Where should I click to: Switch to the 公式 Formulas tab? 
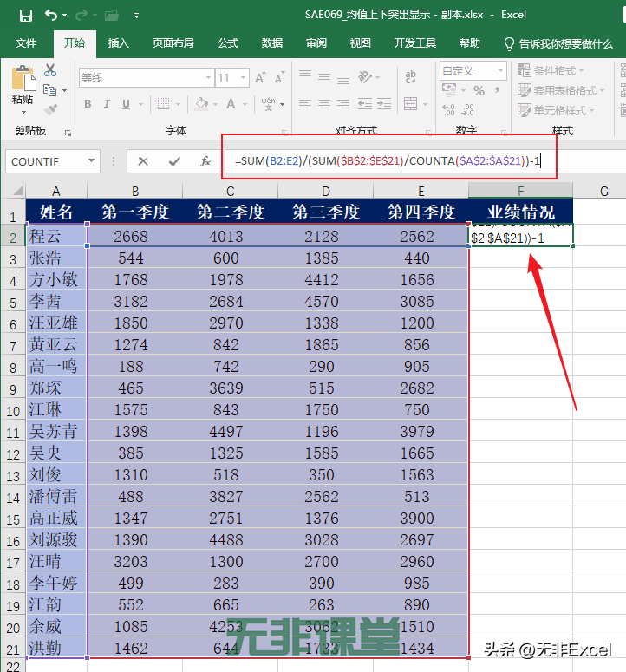click(228, 43)
